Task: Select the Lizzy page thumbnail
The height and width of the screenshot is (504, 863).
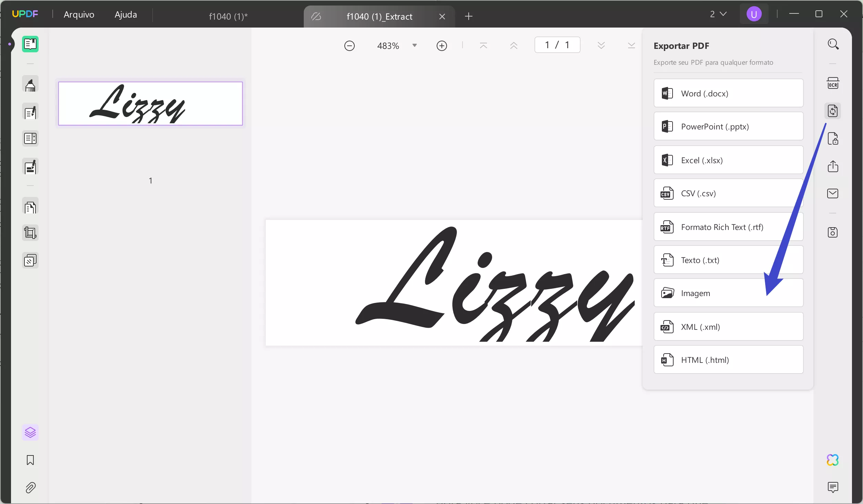Action: tap(150, 104)
